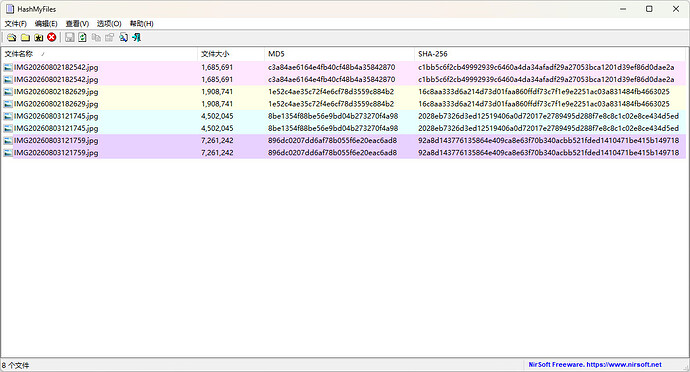Open the 查看(V) menu

coord(77,23)
